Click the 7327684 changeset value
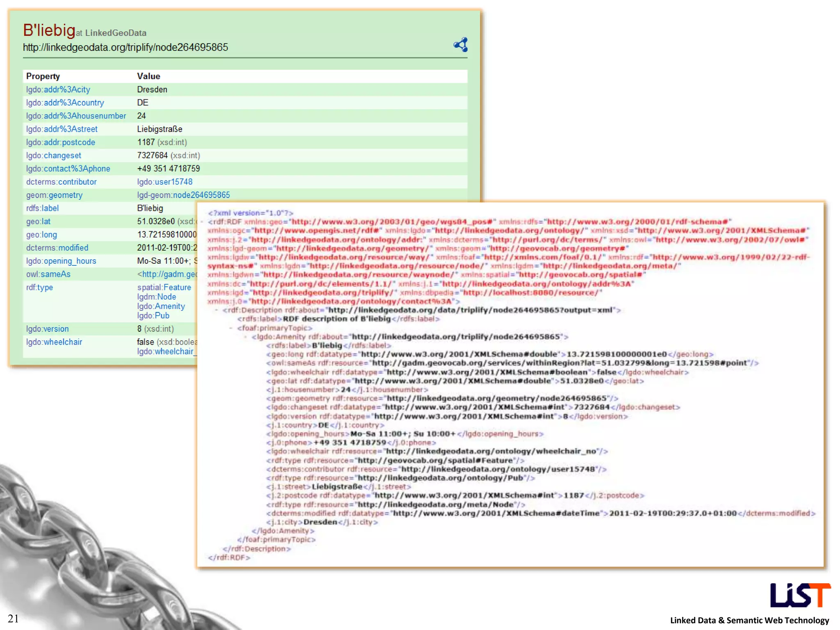This screenshot has height=630, width=840. point(152,155)
